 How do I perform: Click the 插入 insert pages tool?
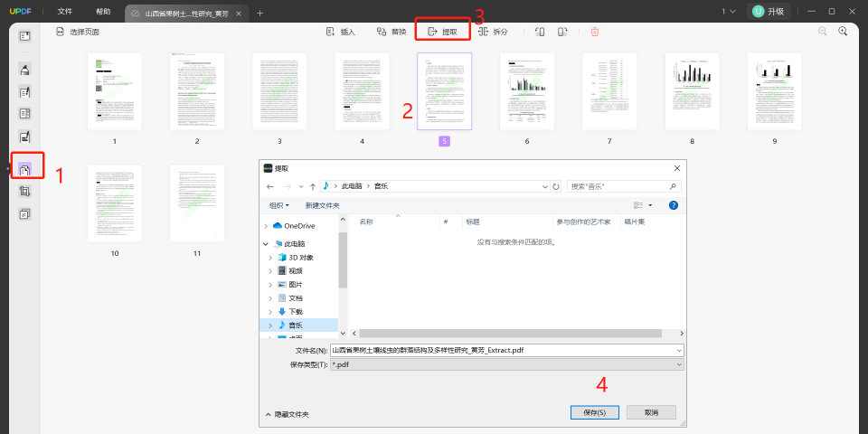coord(341,32)
